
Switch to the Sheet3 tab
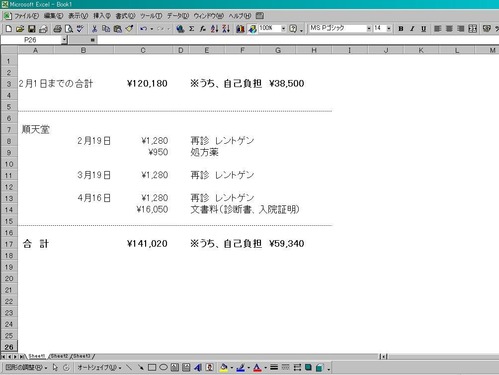click(x=82, y=356)
